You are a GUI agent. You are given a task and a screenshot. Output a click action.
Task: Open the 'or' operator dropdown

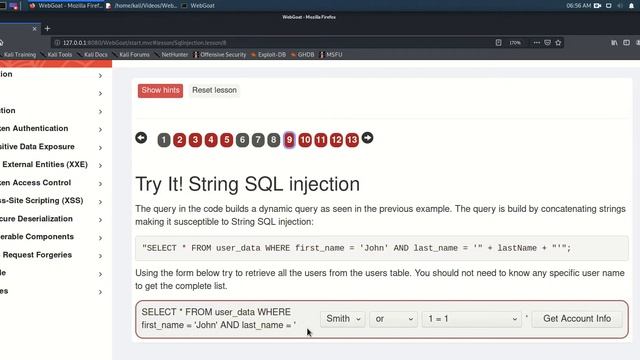click(393, 319)
